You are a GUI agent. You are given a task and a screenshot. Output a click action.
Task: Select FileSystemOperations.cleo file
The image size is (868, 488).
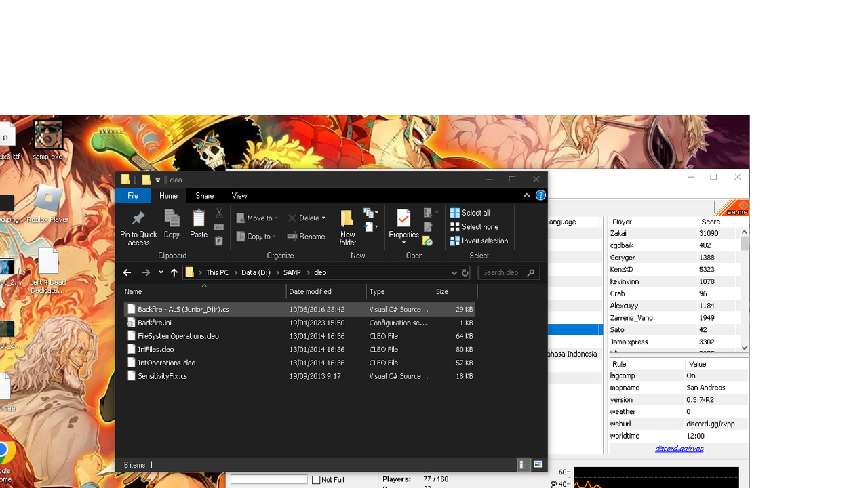pos(299,336)
